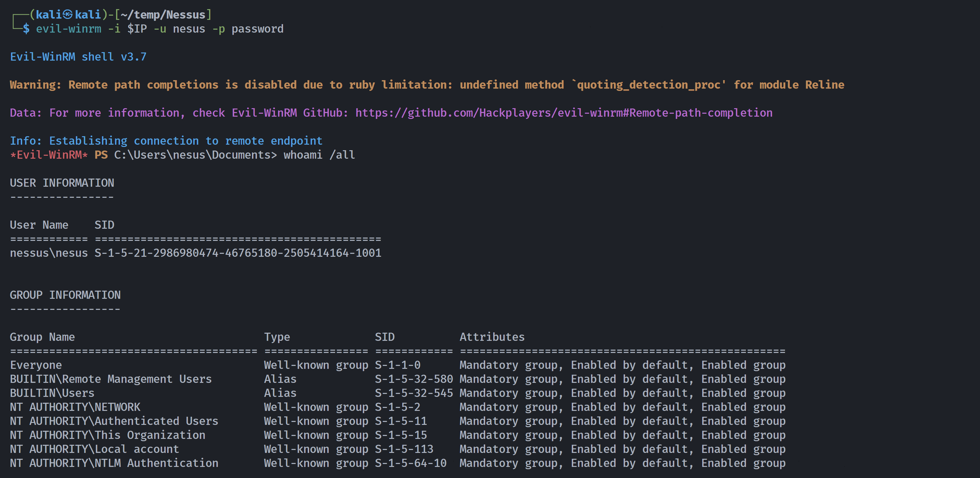Click the user name 'nessus\nesus'
This screenshot has width=980, height=478.
(49, 253)
